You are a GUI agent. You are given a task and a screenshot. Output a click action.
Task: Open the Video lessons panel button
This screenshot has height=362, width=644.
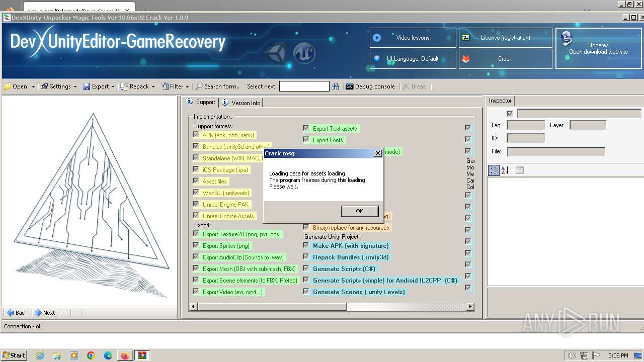413,38
